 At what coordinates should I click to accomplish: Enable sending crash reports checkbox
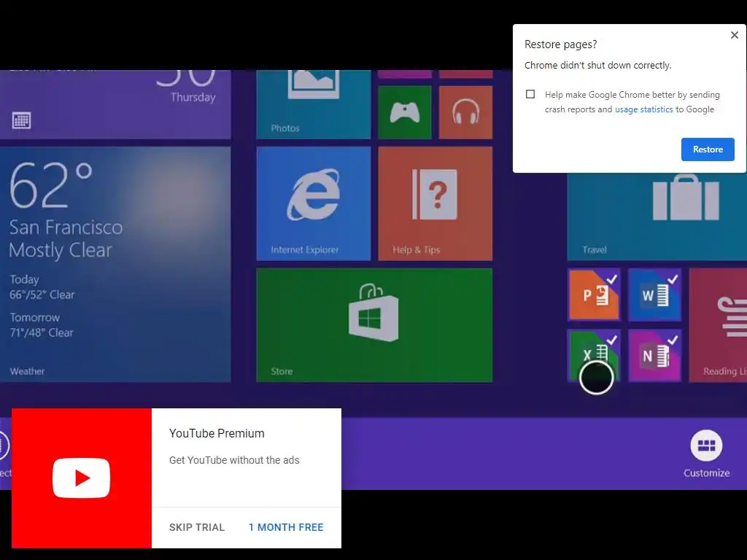point(530,94)
